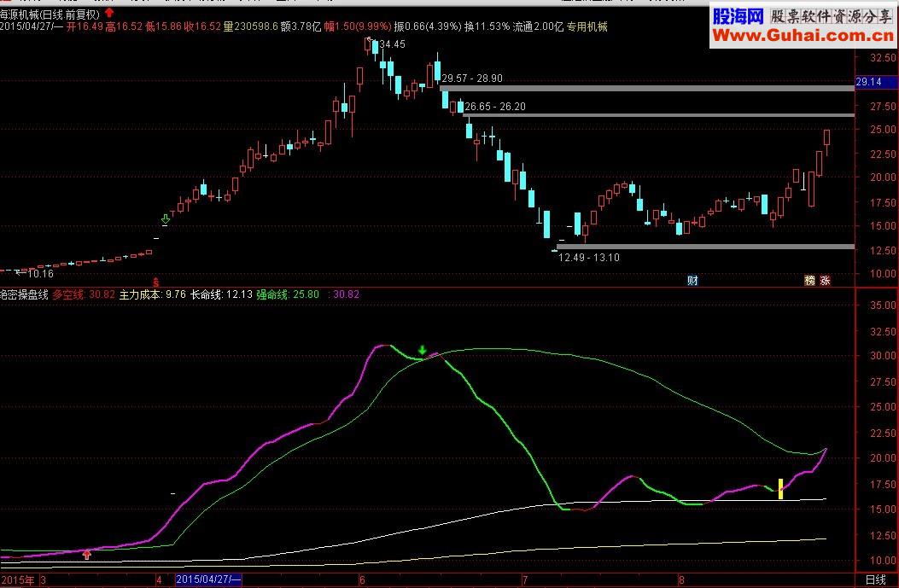
Task: Click the highlighted 29.14 price tag on axis
Action: (x=875, y=82)
